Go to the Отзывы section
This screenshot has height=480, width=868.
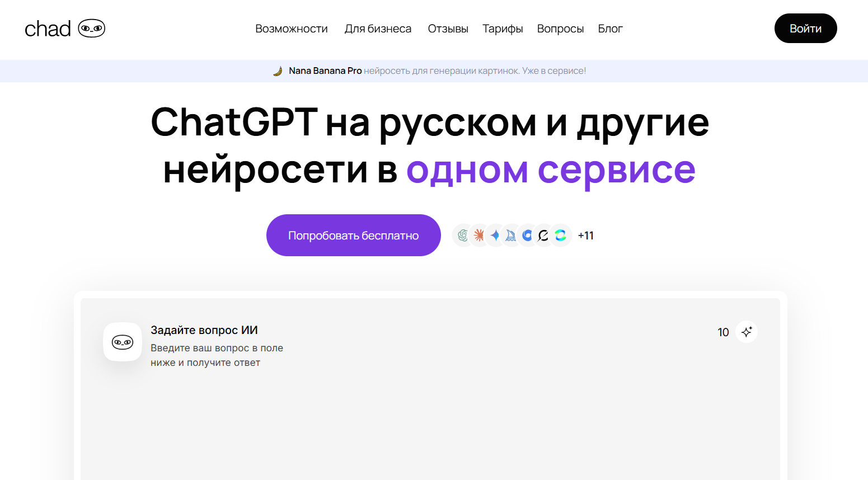tap(448, 29)
